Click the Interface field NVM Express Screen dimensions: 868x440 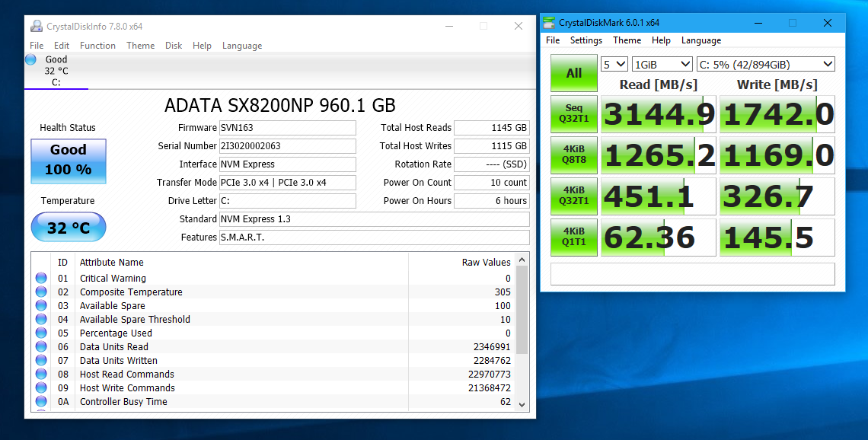[288, 164]
